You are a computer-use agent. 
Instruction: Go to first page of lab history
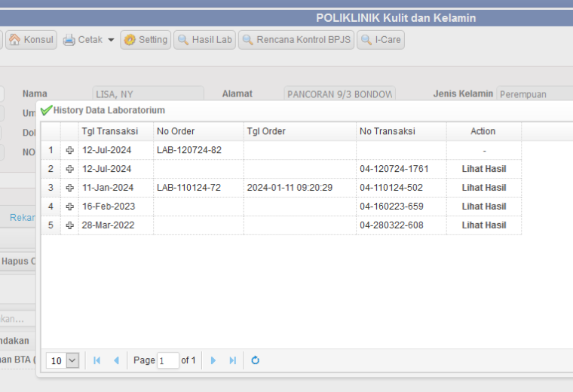[97, 360]
